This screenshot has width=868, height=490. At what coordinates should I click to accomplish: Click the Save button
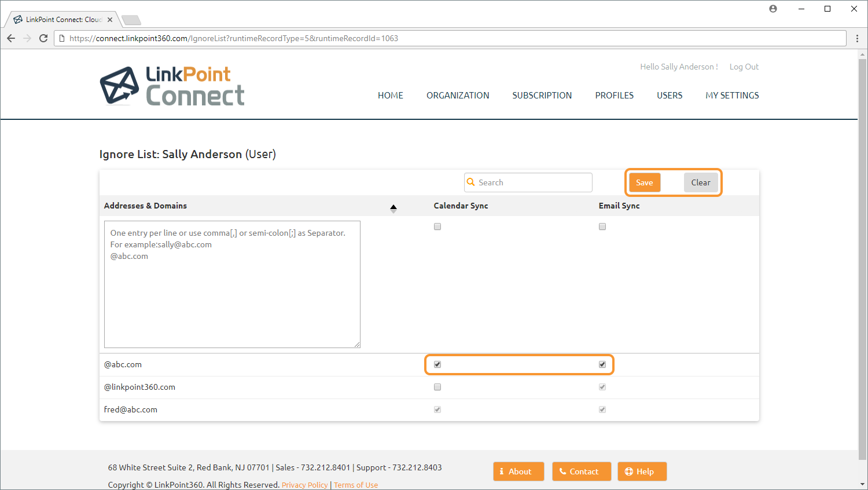pyautogui.click(x=645, y=182)
